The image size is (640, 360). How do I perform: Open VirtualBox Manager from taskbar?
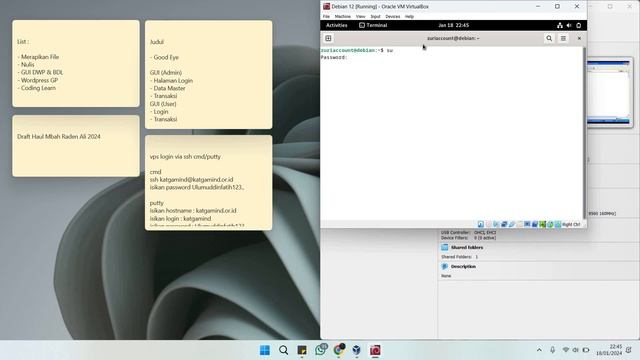[357, 350]
